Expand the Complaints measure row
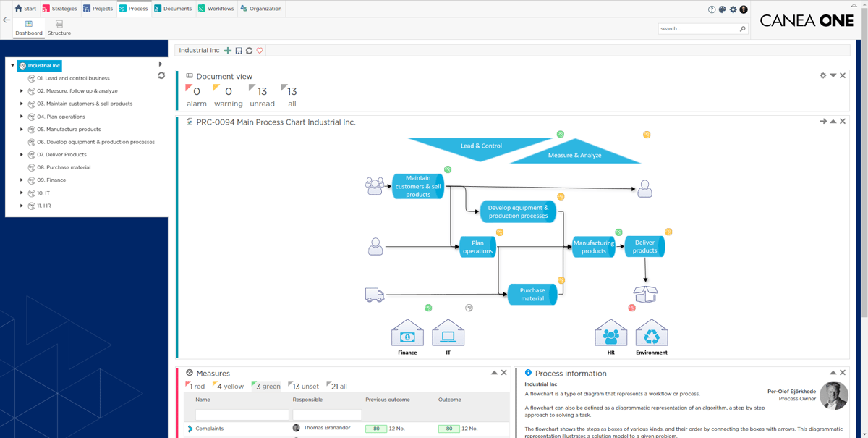The image size is (868, 438). point(190,428)
